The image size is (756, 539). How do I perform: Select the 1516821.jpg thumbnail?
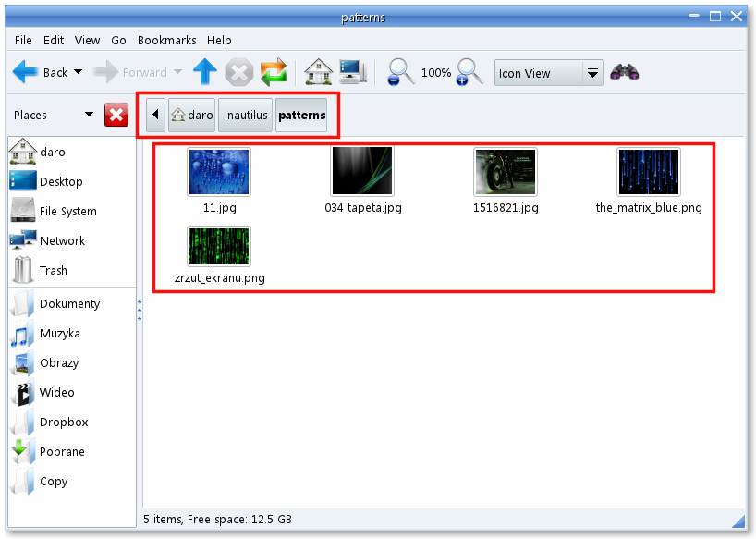point(506,172)
